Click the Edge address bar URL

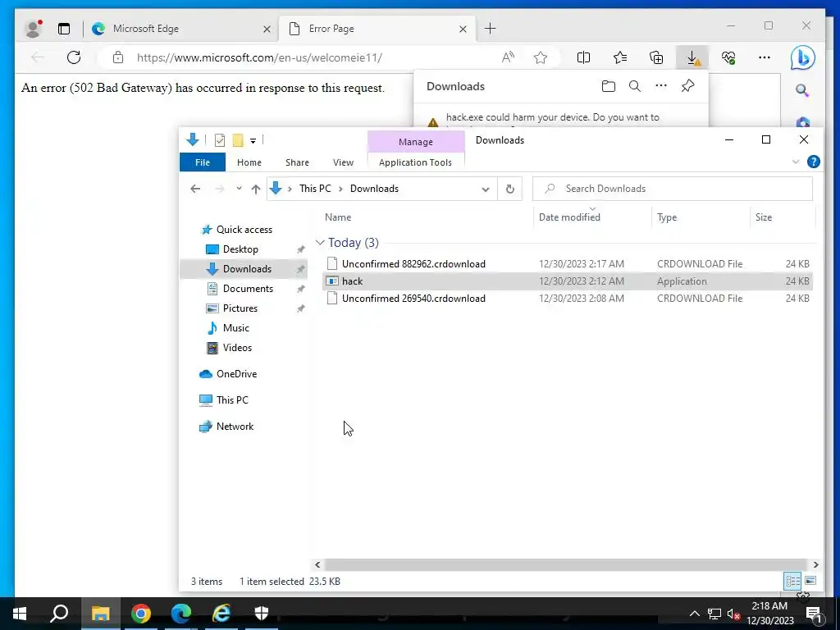(x=259, y=57)
